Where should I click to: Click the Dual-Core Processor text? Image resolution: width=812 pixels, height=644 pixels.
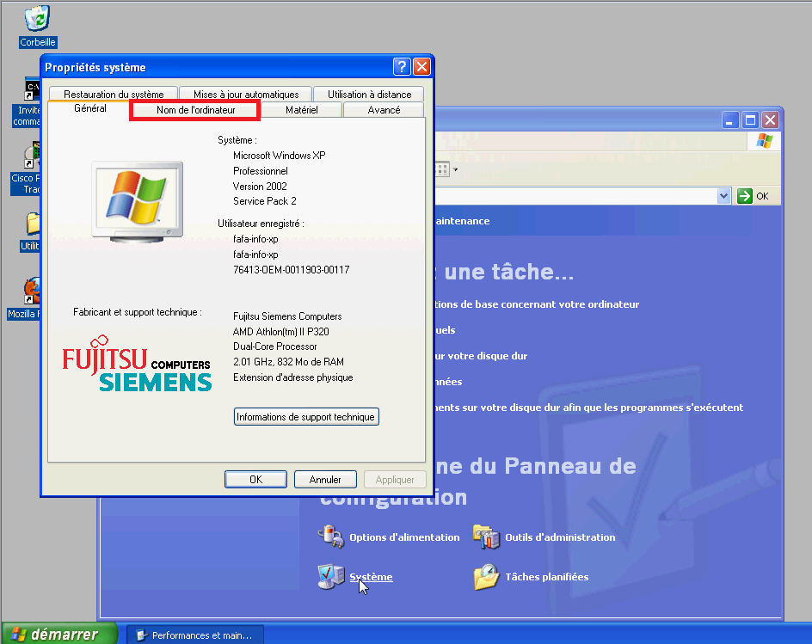click(x=275, y=347)
